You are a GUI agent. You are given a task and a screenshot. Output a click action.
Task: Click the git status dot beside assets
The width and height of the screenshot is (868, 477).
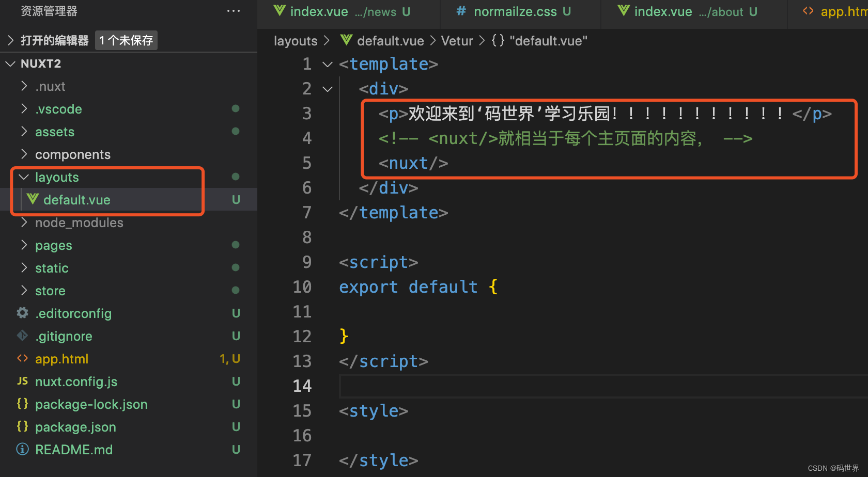click(x=236, y=131)
